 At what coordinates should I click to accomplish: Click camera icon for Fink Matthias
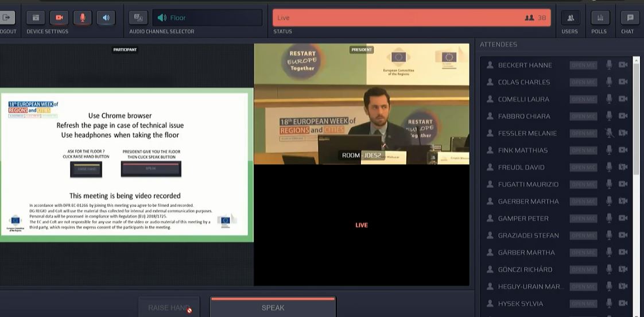coord(623,150)
